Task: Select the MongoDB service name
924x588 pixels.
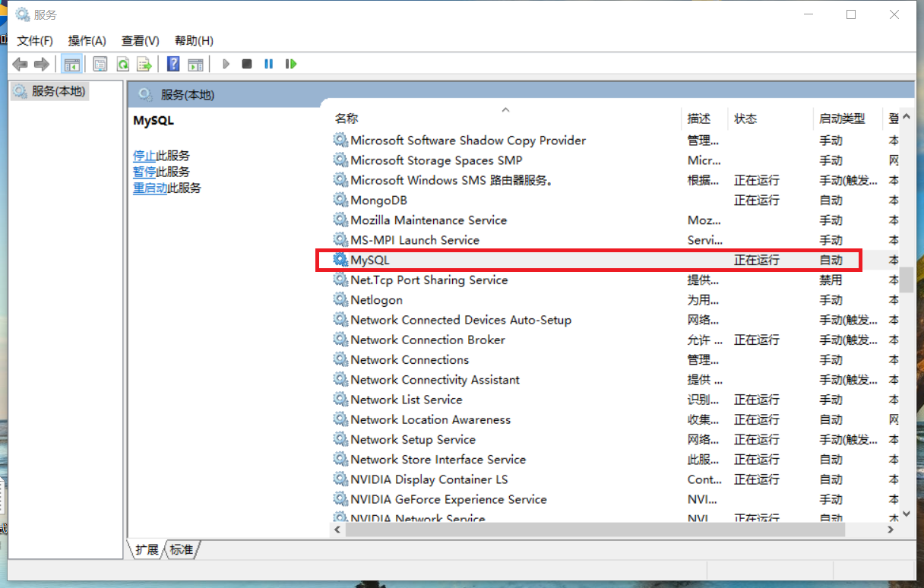Action: tap(379, 200)
